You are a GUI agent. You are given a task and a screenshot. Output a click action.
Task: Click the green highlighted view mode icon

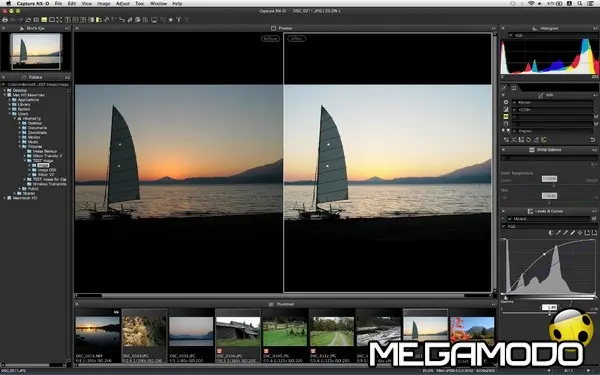coord(44,20)
